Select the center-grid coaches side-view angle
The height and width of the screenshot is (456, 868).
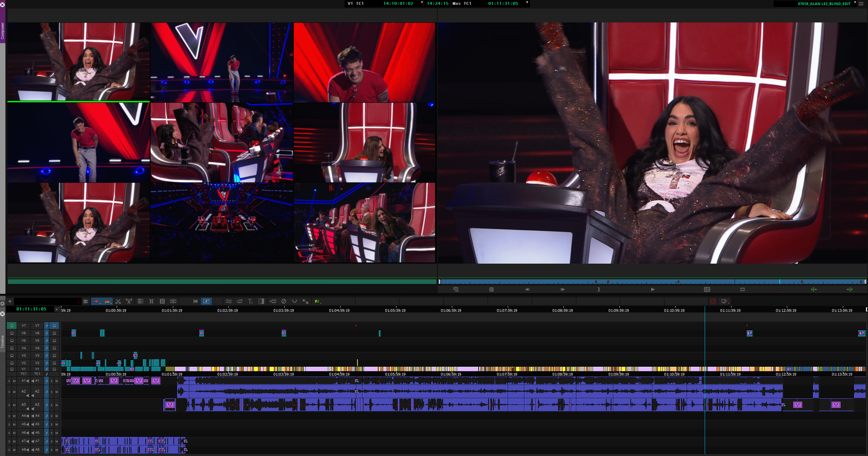(222, 142)
